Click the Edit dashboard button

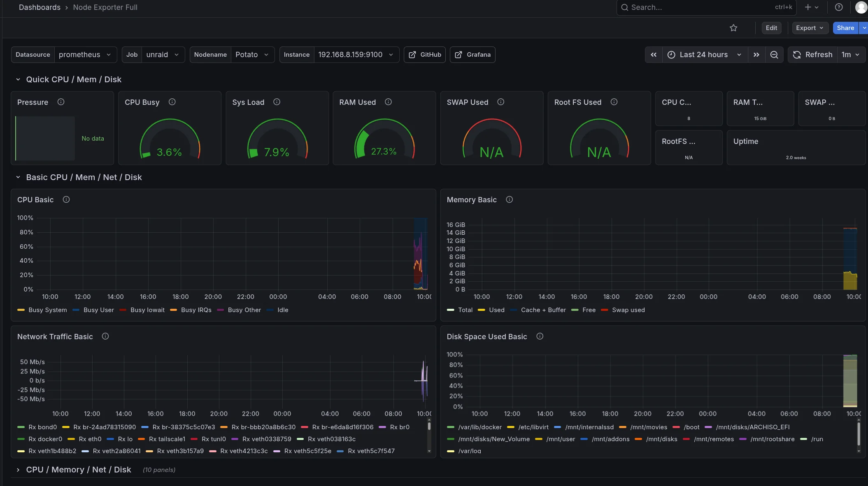pyautogui.click(x=771, y=28)
